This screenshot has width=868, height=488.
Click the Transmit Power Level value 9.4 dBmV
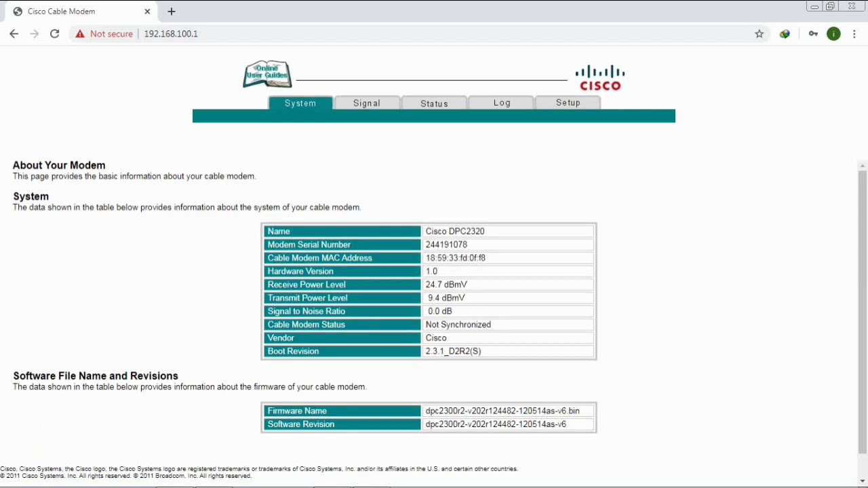pyautogui.click(x=446, y=298)
